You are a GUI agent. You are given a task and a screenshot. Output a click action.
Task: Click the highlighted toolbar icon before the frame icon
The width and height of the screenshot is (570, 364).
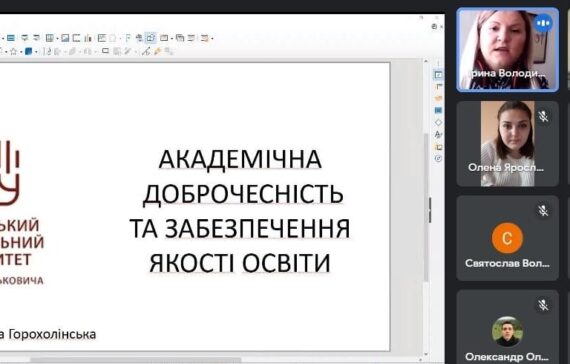[x=151, y=38]
